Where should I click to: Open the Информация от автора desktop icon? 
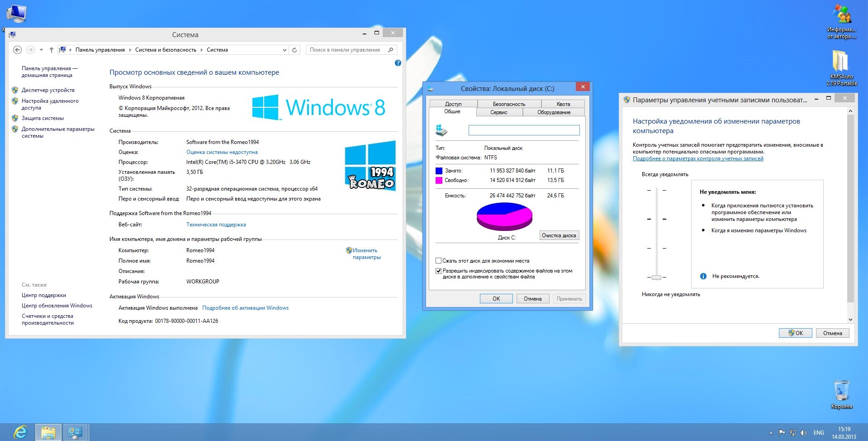(x=842, y=22)
